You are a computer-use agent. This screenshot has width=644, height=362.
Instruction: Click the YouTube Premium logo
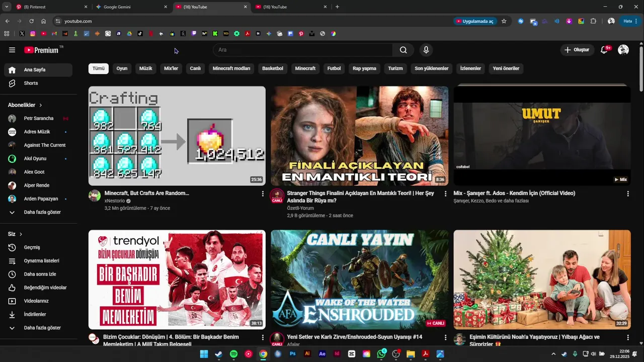[42, 50]
